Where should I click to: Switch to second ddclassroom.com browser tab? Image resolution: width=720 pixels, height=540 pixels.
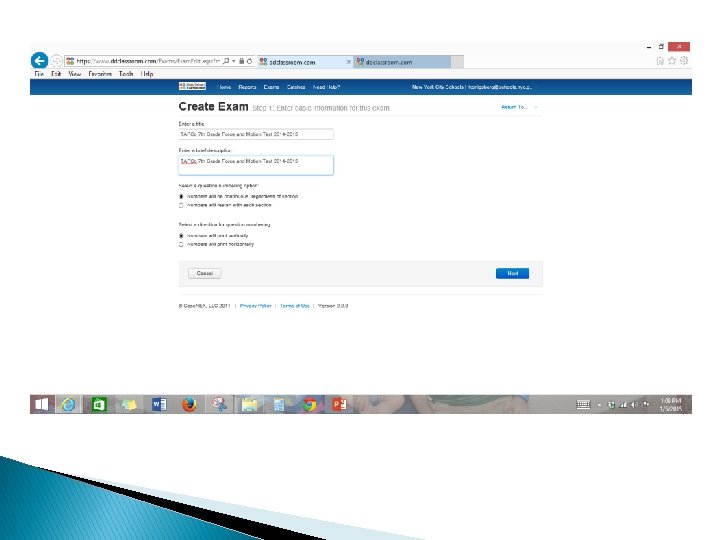tap(402, 62)
